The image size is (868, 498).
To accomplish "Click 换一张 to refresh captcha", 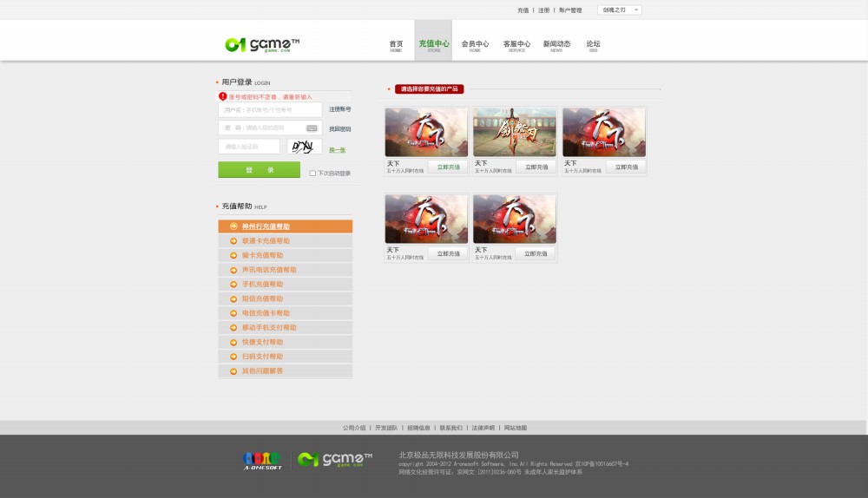I will click(x=337, y=150).
